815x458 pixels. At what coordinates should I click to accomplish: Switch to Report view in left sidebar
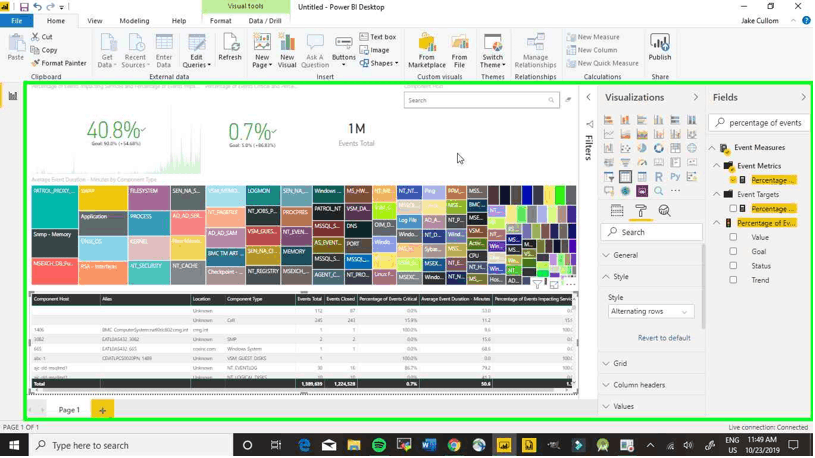pos(12,96)
